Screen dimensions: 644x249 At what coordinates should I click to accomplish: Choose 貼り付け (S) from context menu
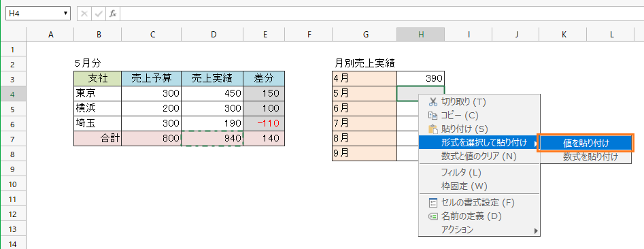pyautogui.click(x=479, y=129)
